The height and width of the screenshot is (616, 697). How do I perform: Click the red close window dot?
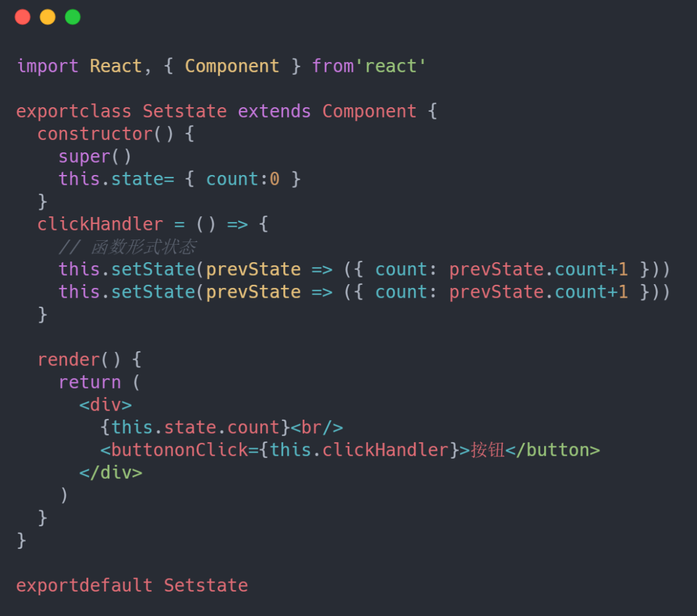point(23,17)
